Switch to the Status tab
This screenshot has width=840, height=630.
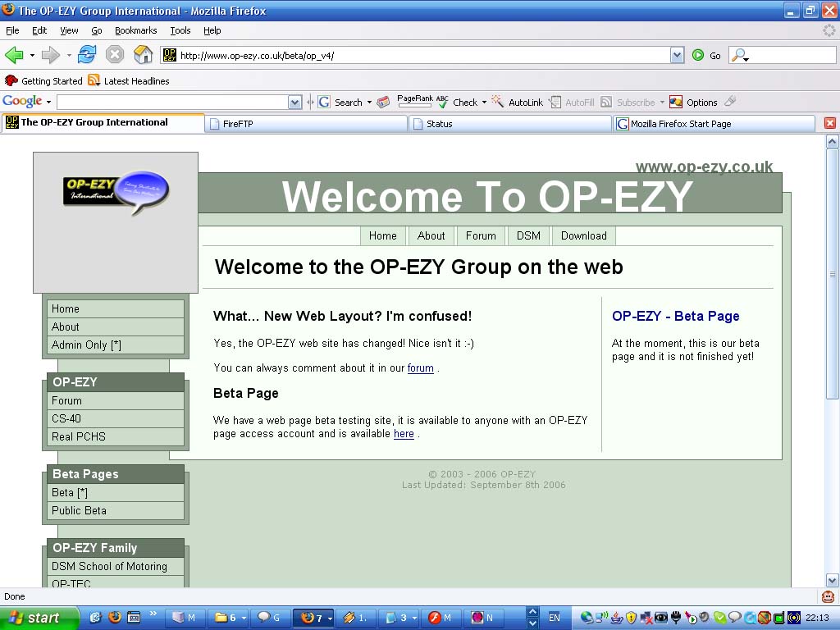coord(510,124)
